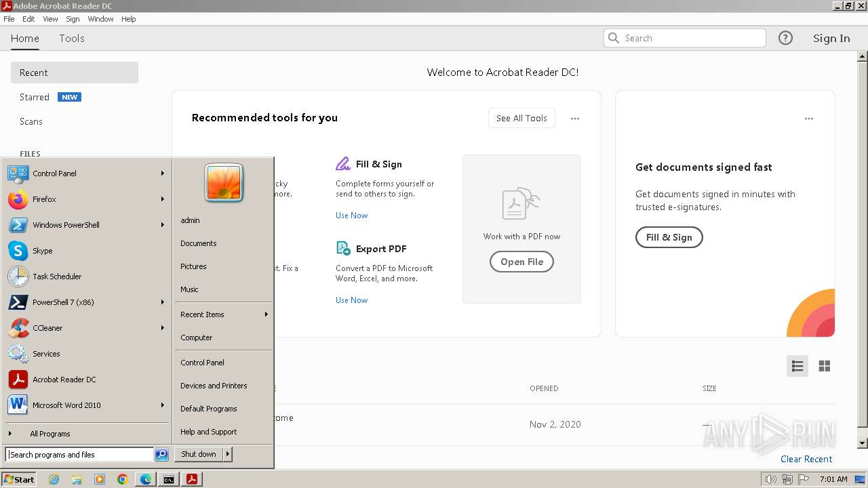Viewport: 868px width, 488px height.
Task: Open Microsoft Word 2010 from Start menu
Action: 18,405
